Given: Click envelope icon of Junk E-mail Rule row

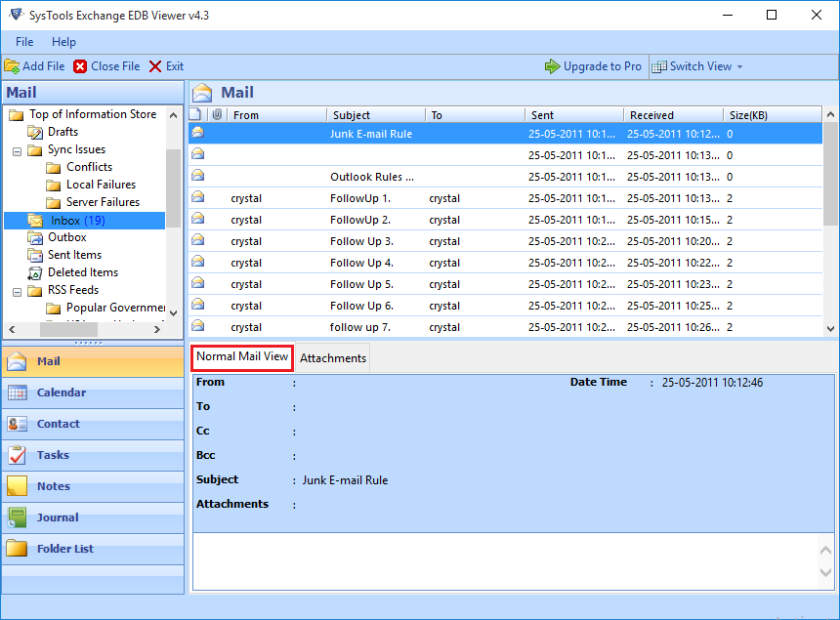Looking at the screenshot, I should coord(198,132).
